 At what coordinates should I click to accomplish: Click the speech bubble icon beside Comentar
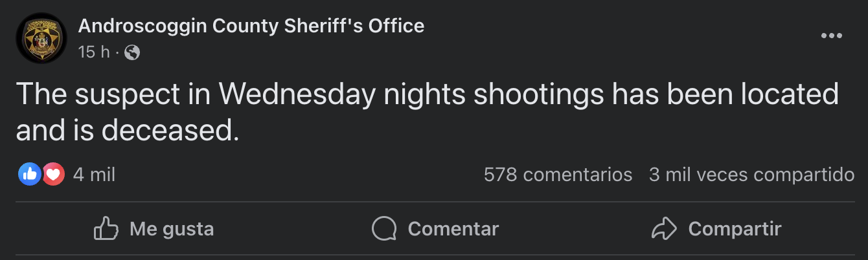point(383,228)
